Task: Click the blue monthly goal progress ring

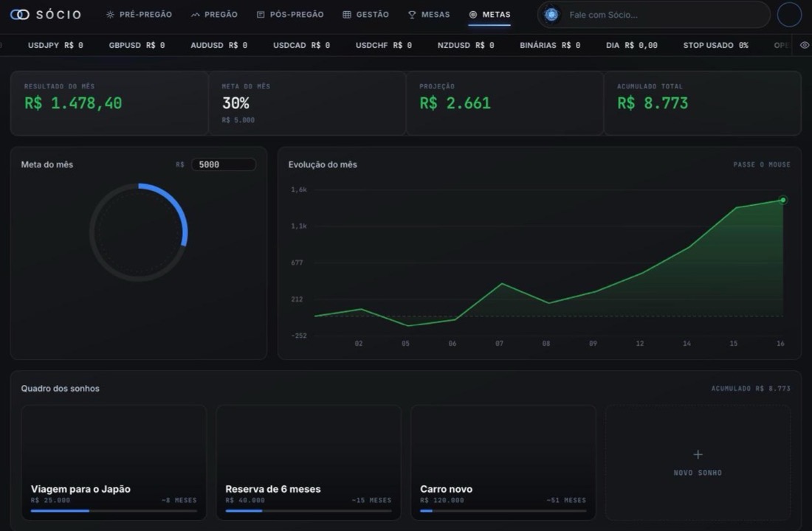Action: tap(139, 232)
